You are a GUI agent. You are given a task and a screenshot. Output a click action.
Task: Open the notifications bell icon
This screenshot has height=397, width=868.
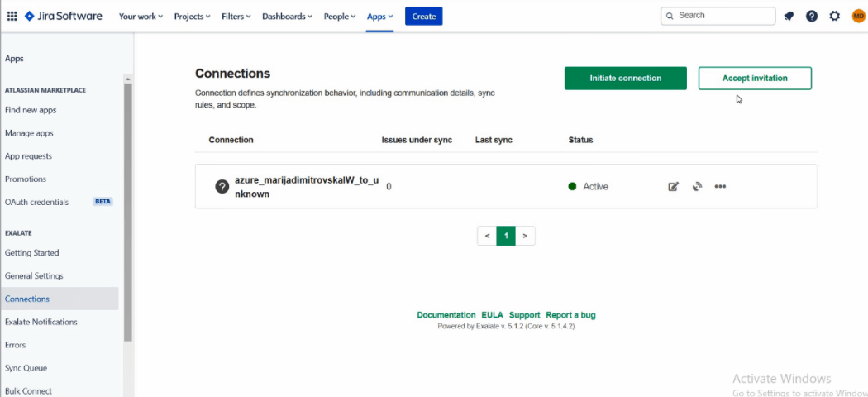789,16
